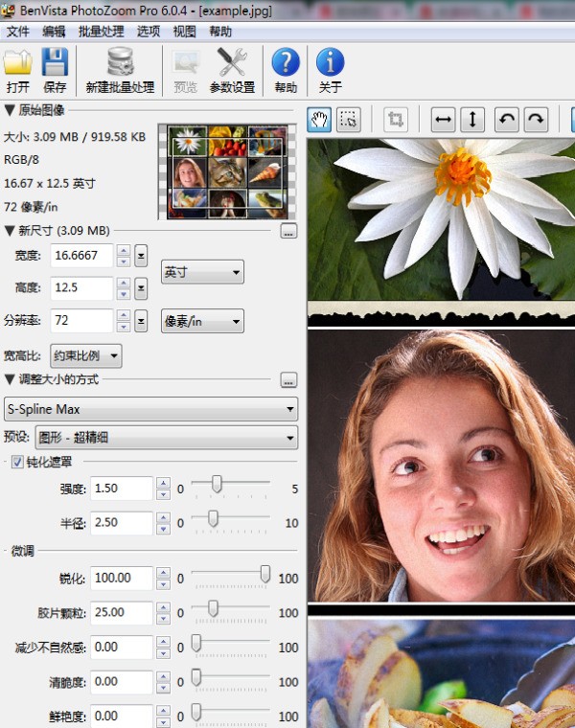575x728 pixels.
Task: Open the 英寸 unit dropdown
Action: coord(202,272)
